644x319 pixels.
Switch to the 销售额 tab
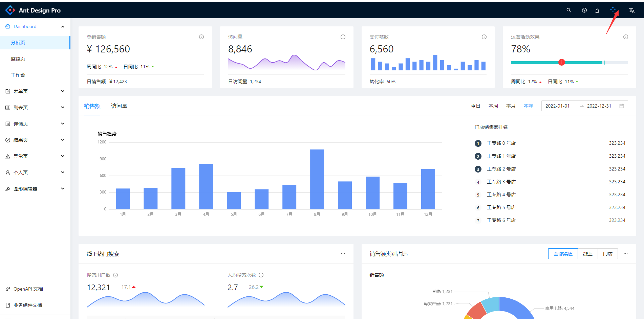coord(92,106)
